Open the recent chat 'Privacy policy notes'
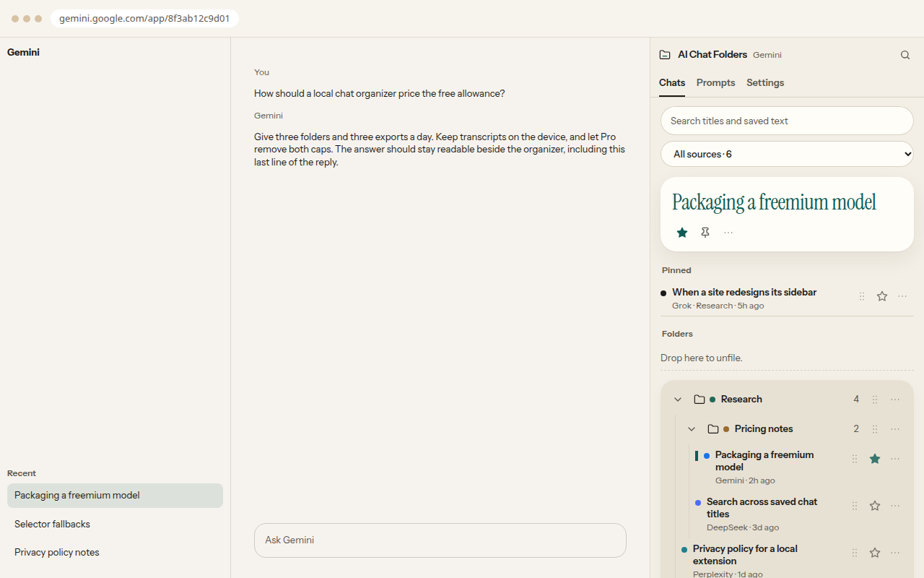924x578 pixels. pos(115,552)
